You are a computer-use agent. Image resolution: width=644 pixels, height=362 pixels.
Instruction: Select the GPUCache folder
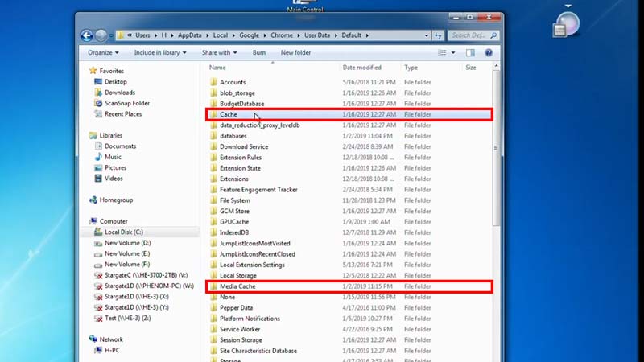234,222
